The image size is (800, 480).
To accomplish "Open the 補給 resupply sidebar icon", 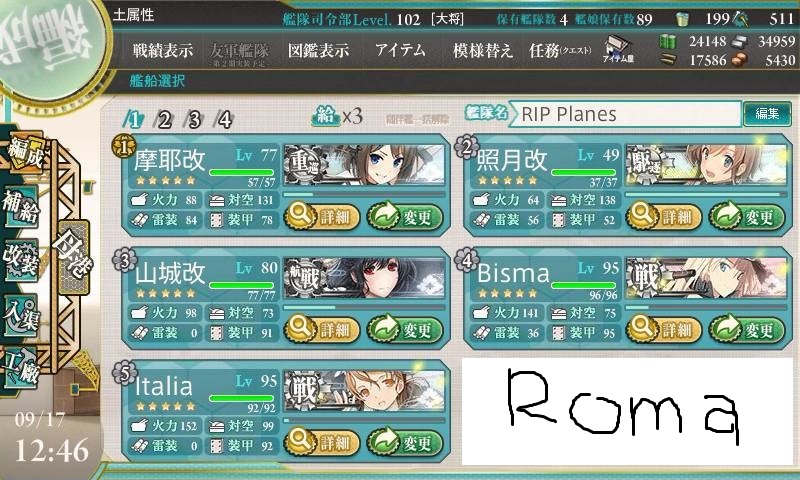I will click(x=21, y=206).
